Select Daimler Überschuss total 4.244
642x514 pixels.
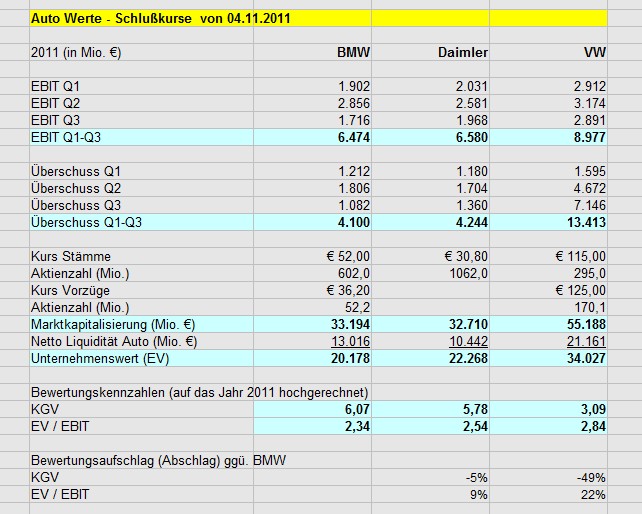[472, 222]
